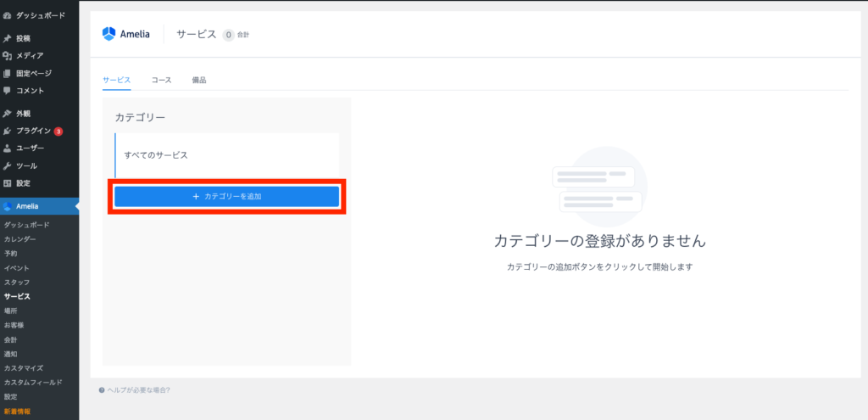Click the help question mark icon

102,390
